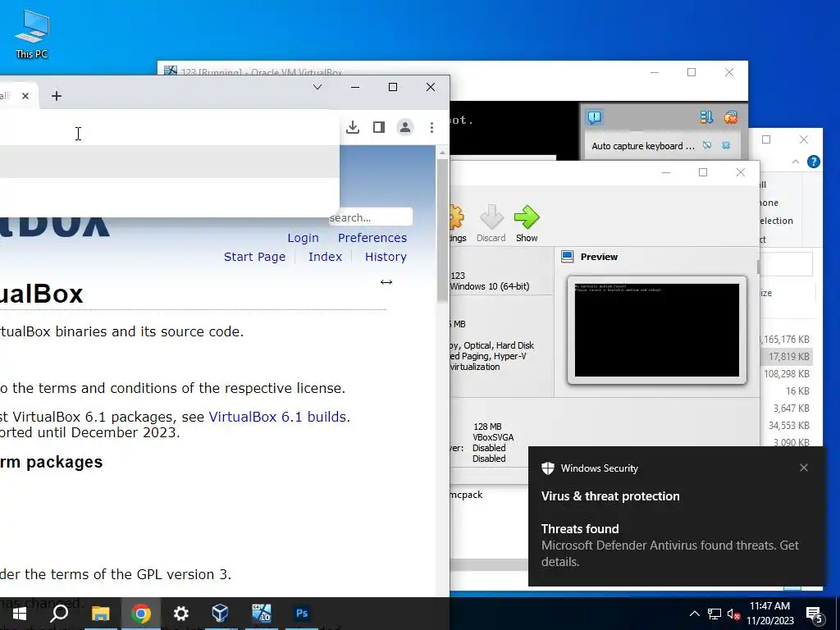Select the 3,647 KB file row
The width and height of the screenshot is (840, 630).
(x=787, y=409)
